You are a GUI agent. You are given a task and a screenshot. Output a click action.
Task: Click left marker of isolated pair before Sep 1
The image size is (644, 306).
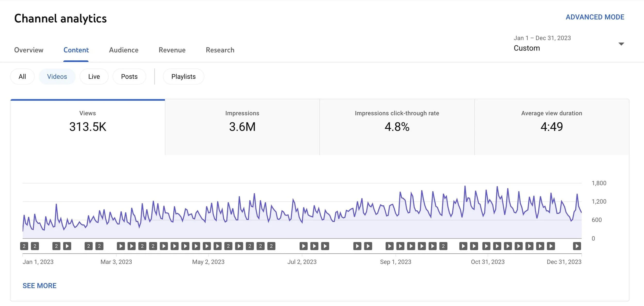tap(357, 246)
